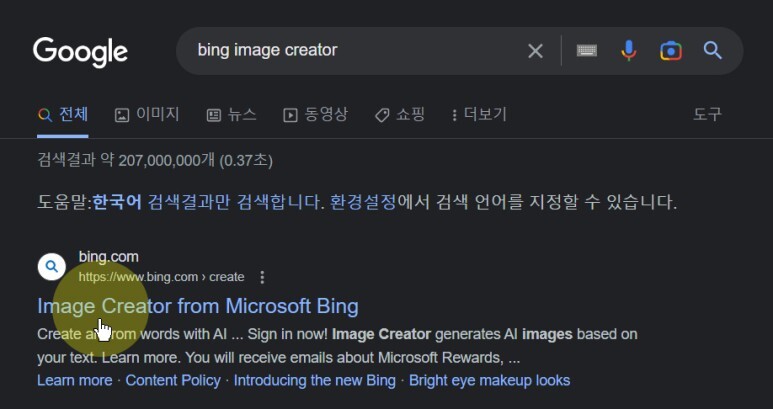
Task: Open the Content Policy sitelink
Action: click(173, 380)
